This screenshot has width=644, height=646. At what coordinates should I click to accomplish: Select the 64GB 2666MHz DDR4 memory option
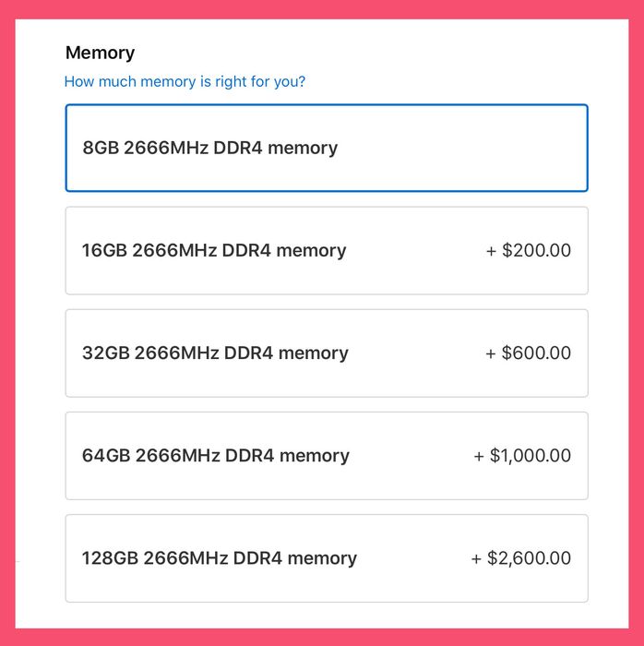[x=327, y=456]
